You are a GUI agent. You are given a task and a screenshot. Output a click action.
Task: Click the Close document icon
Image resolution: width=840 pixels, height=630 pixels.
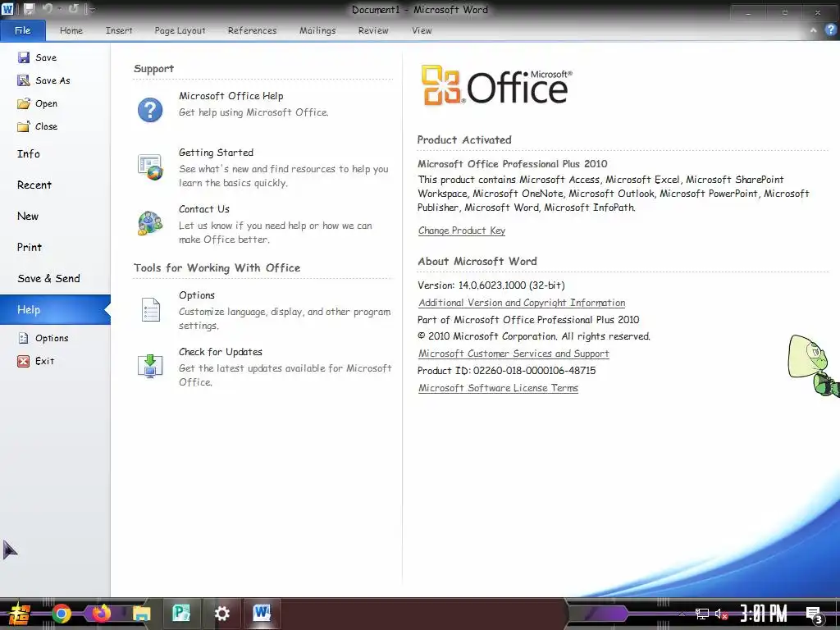pos(24,126)
